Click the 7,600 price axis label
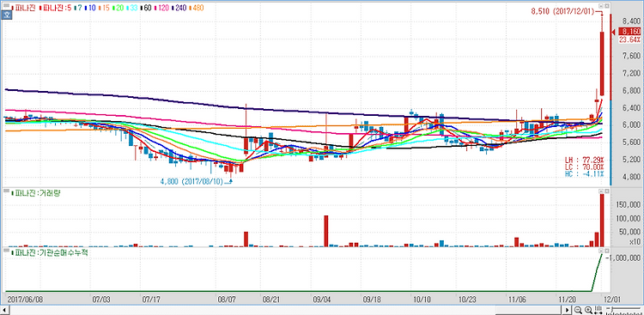Screen dimensions: 644x315 631,56
